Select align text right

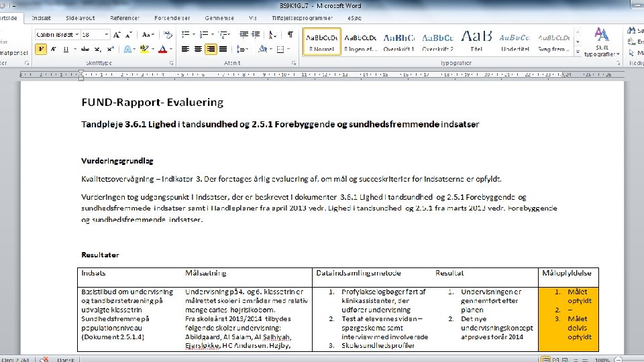(211, 49)
